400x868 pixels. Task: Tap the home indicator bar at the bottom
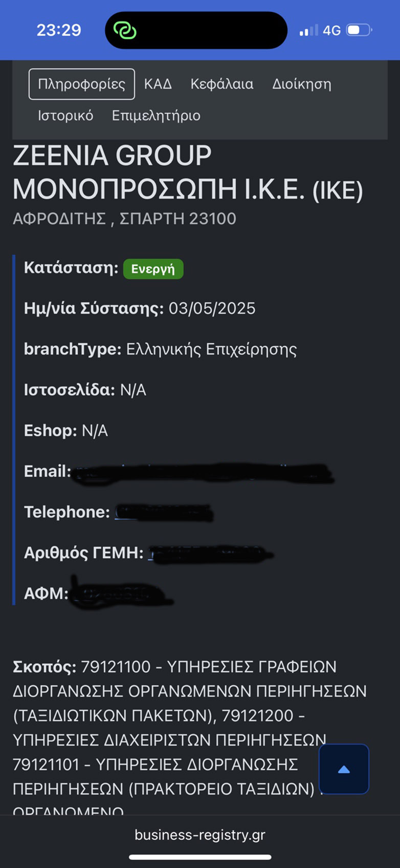pos(200,857)
